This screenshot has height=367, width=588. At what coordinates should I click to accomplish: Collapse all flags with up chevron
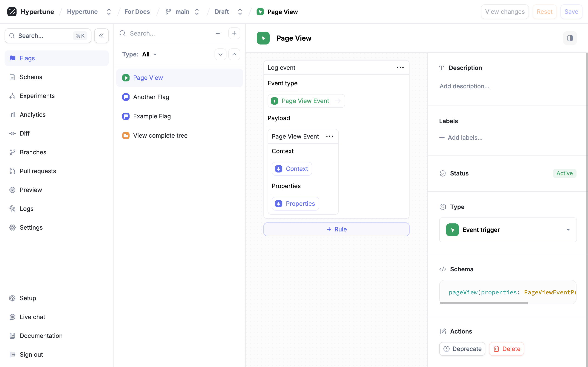(x=234, y=54)
